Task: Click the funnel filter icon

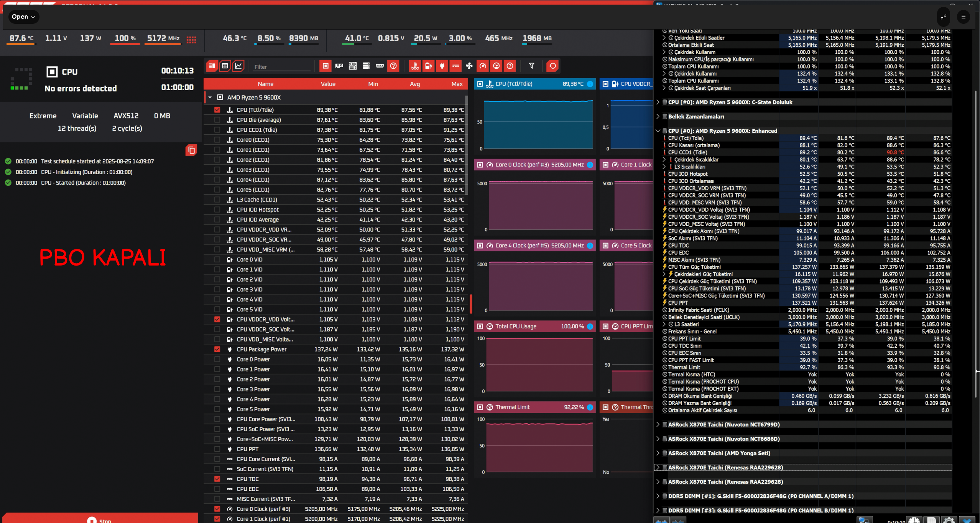Action: pyautogui.click(x=531, y=66)
